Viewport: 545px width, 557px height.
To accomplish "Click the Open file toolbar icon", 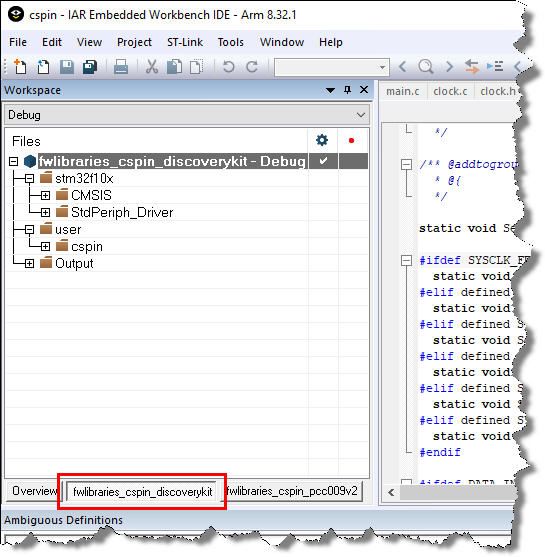I will click(43, 66).
